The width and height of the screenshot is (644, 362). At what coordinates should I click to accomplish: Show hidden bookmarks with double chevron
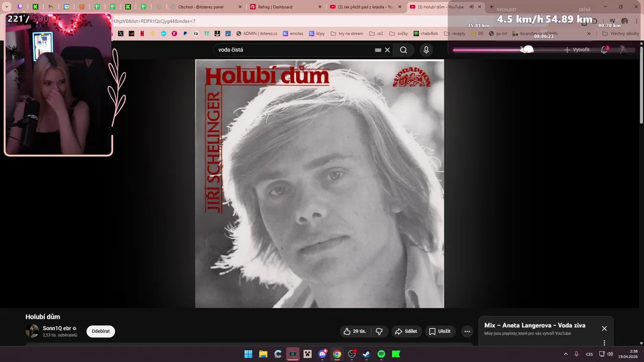coord(589,34)
